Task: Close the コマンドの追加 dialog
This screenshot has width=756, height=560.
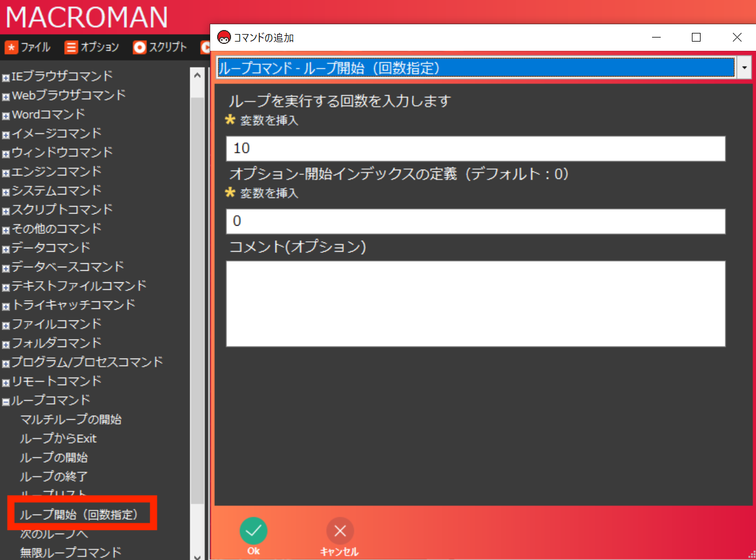Action: tap(737, 38)
